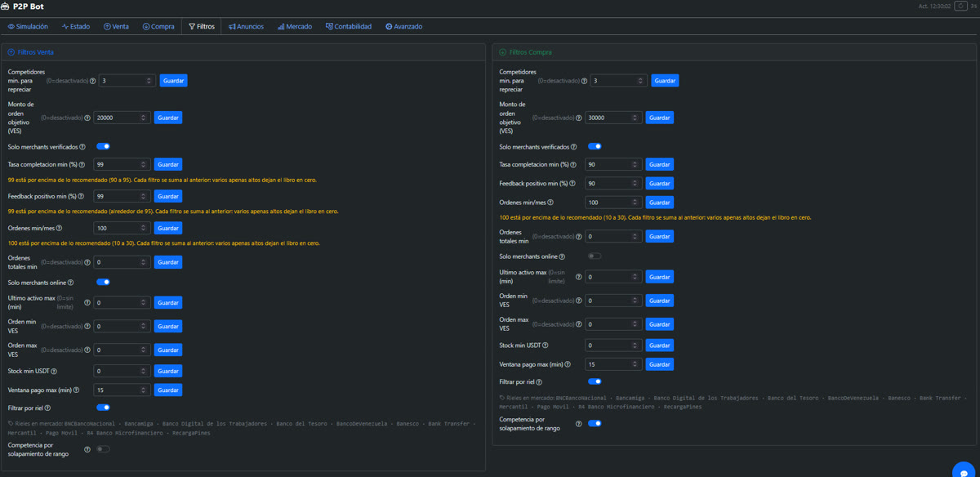
Task: Click stepper arrows of Orden max VES in Filtros Compra
Action: pyautogui.click(x=635, y=324)
